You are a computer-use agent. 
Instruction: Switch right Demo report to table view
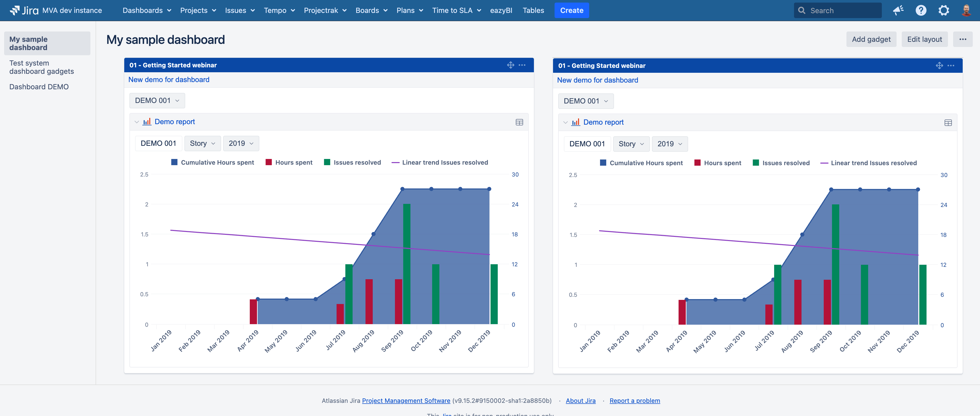[948, 122]
